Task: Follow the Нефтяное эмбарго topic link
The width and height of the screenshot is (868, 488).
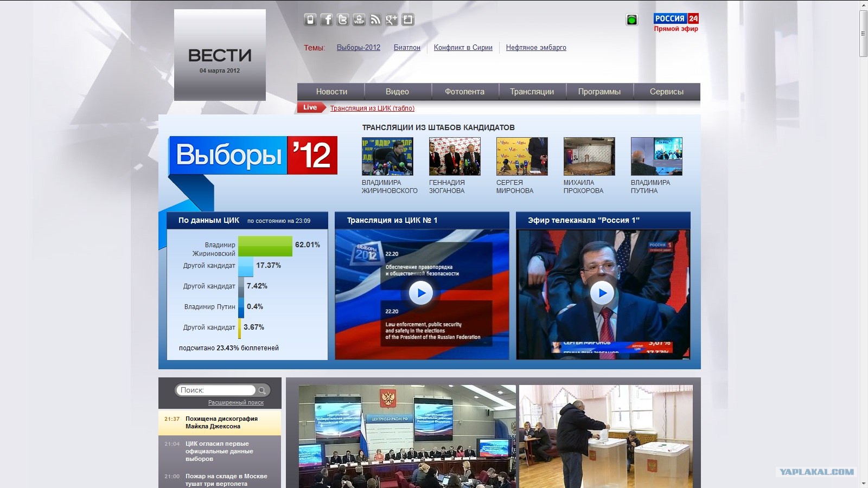Action: tap(536, 48)
